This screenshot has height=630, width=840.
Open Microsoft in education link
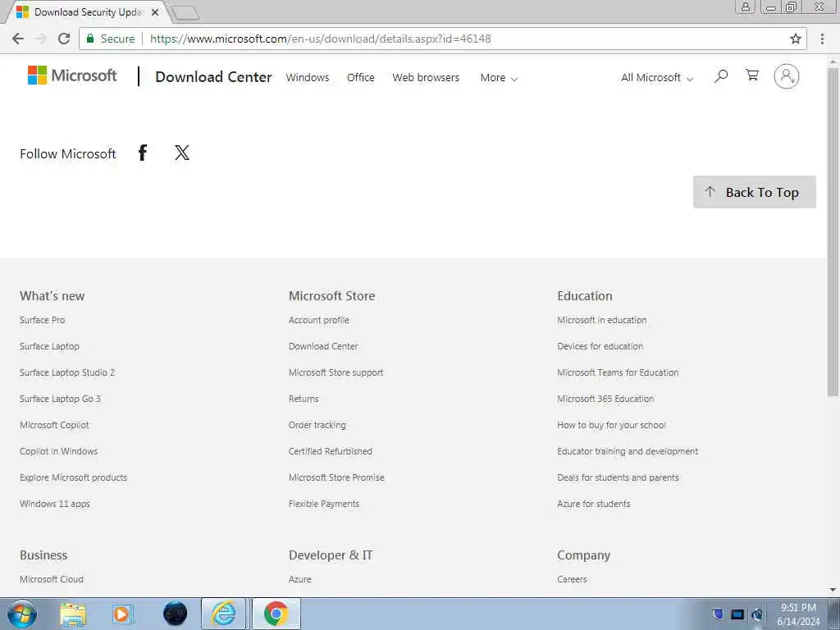pyautogui.click(x=601, y=320)
